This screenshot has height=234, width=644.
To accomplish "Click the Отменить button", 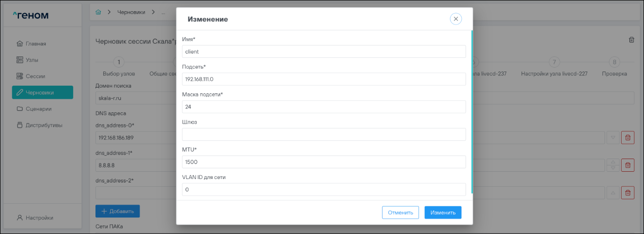I will tap(400, 213).
